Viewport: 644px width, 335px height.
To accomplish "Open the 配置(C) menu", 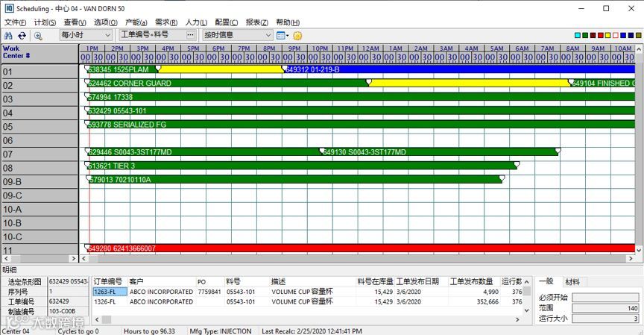I will (x=226, y=22).
